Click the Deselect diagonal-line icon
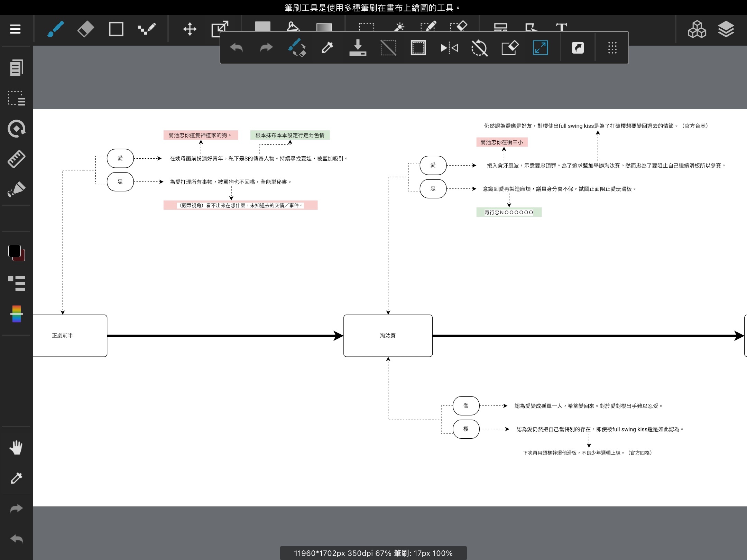This screenshot has width=747, height=560. click(388, 48)
